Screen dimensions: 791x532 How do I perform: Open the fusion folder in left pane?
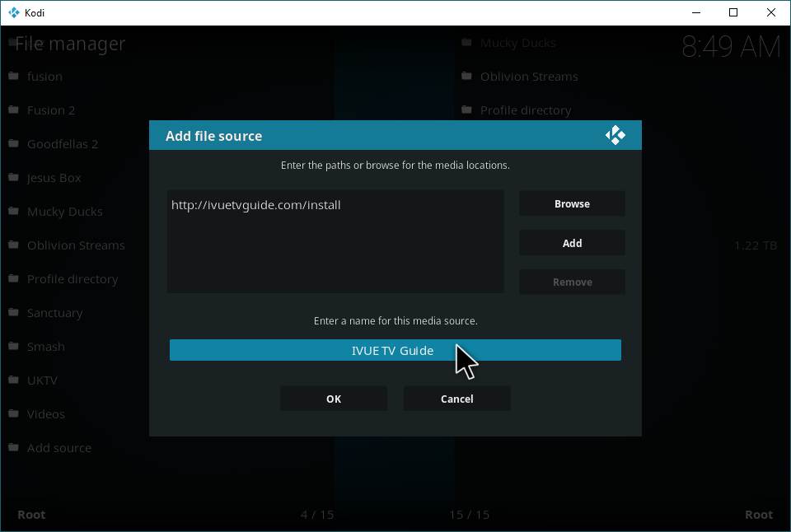click(x=44, y=77)
